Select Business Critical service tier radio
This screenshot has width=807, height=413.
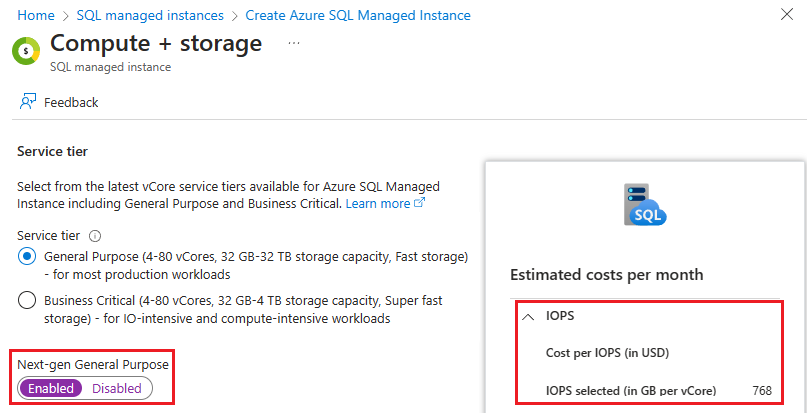(x=27, y=301)
